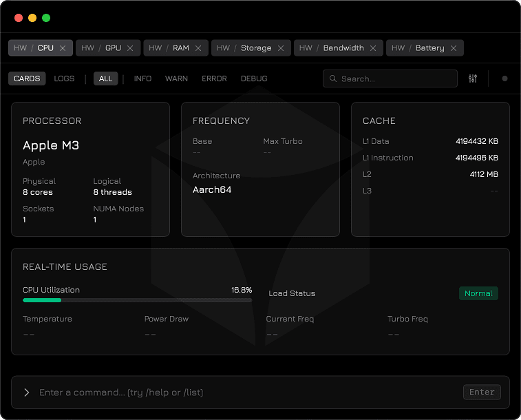521x420 pixels.
Task: Filter logs by ERROR level
Action: click(x=214, y=78)
